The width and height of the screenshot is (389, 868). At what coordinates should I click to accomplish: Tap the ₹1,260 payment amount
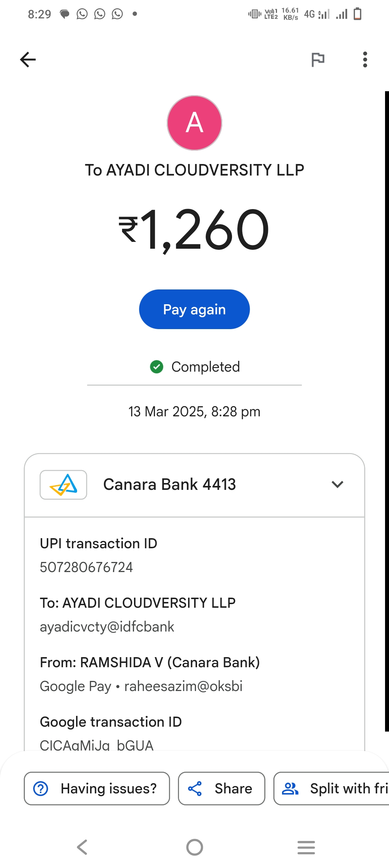click(x=194, y=230)
